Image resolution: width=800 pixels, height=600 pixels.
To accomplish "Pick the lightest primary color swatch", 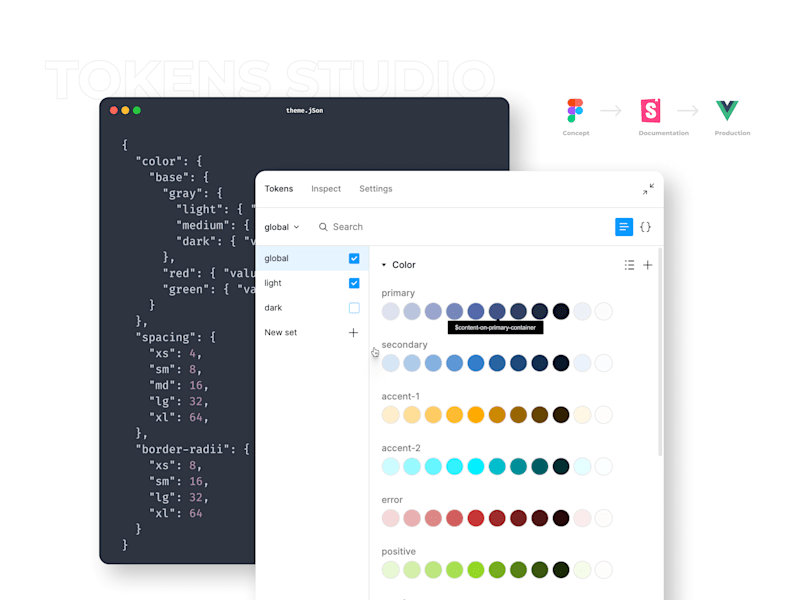I will (390, 311).
